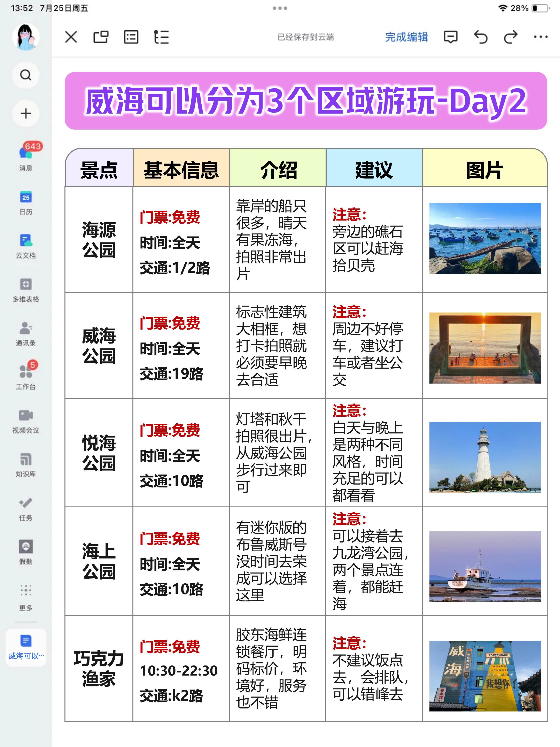Open the comments icon in toolbar
This screenshot has width=560, height=747.
click(x=451, y=37)
